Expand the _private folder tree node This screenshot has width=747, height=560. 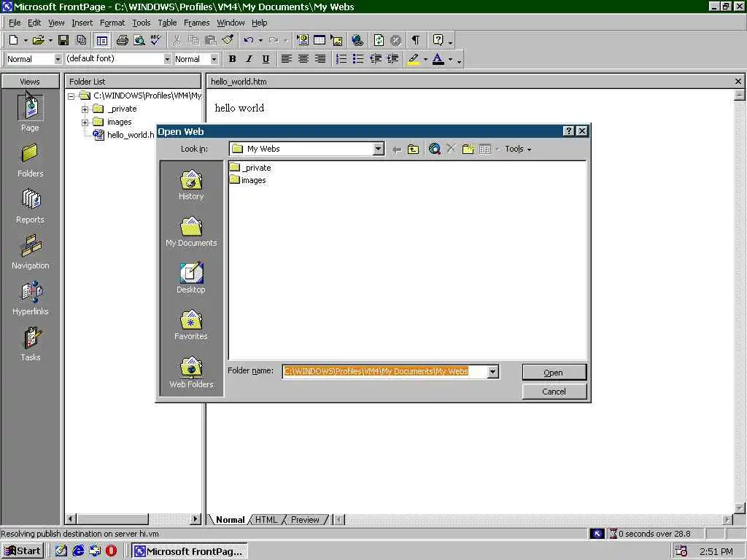click(85, 109)
